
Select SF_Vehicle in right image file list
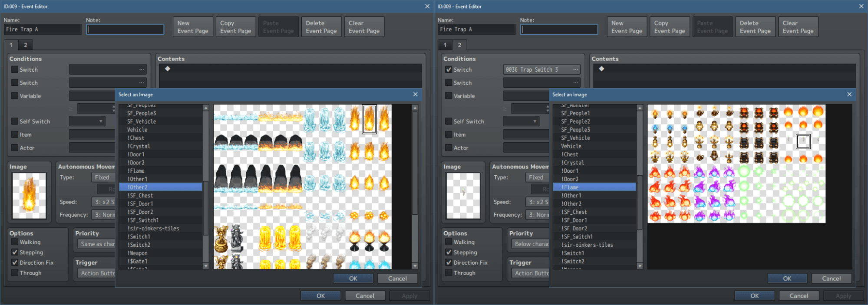coord(594,138)
